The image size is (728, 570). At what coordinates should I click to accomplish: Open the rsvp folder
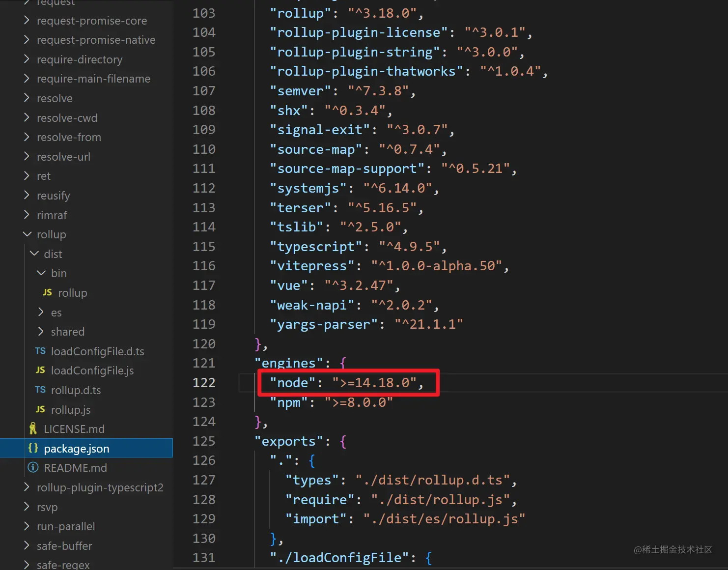pyautogui.click(x=47, y=507)
